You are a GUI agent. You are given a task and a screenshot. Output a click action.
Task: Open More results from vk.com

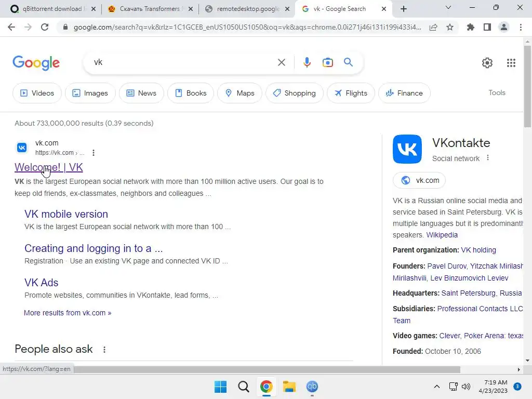point(68,313)
